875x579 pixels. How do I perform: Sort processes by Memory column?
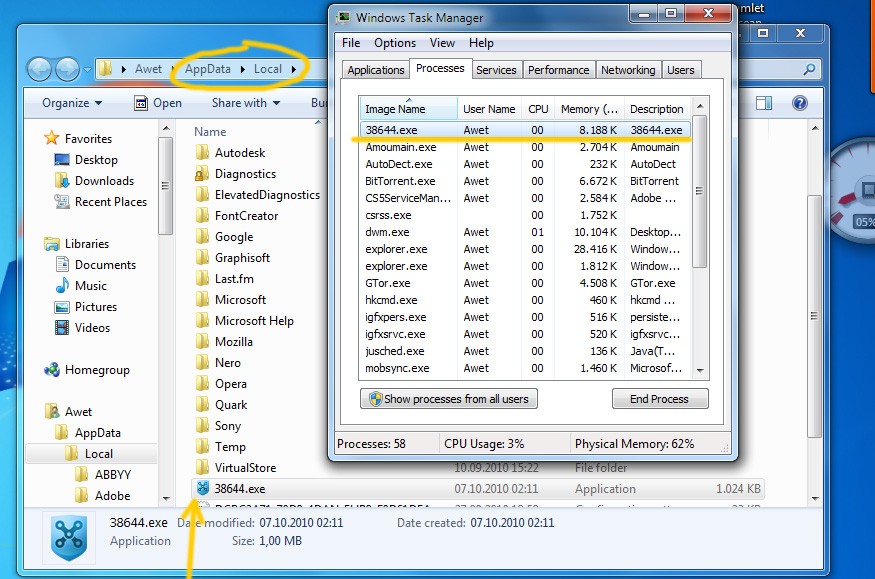click(589, 109)
